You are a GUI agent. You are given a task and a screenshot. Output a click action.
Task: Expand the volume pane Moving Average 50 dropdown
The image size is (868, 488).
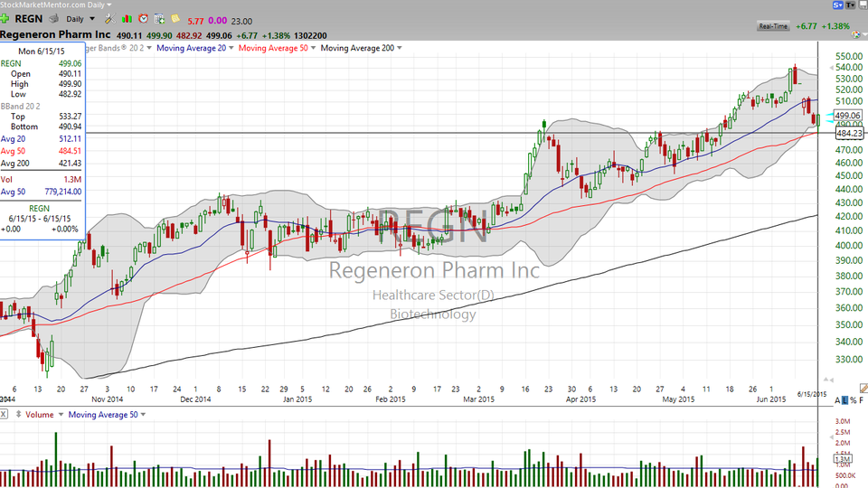[144, 415]
